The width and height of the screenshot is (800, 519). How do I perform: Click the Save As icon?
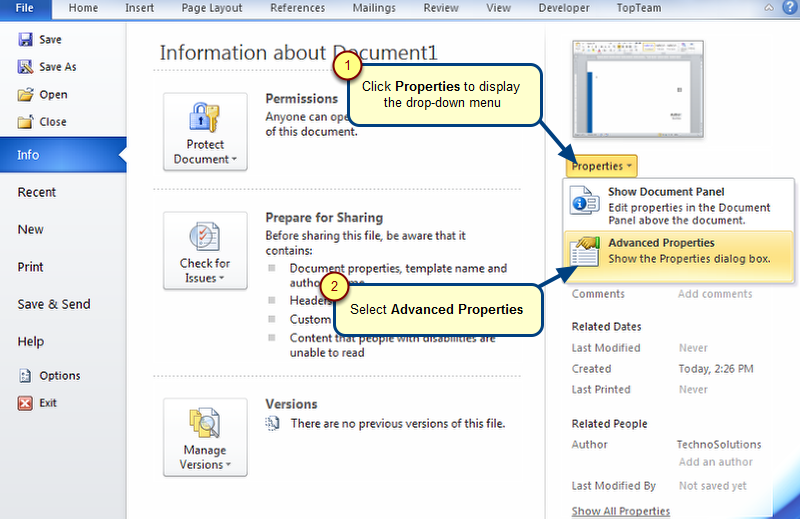pyautogui.click(x=25, y=67)
